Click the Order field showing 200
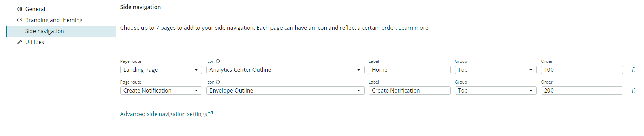644x136 pixels. (x=582, y=90)
